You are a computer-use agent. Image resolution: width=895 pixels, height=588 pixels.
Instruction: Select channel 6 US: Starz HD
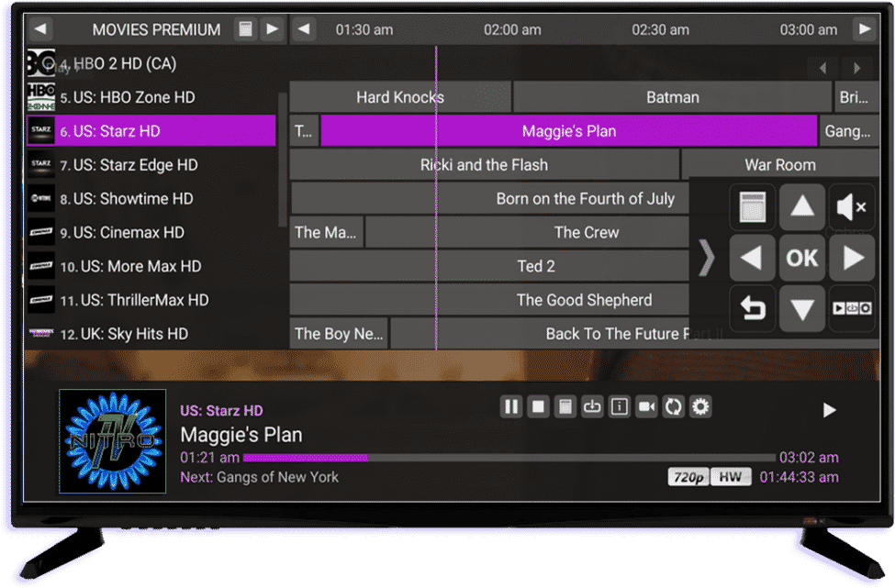pos(151,130)
